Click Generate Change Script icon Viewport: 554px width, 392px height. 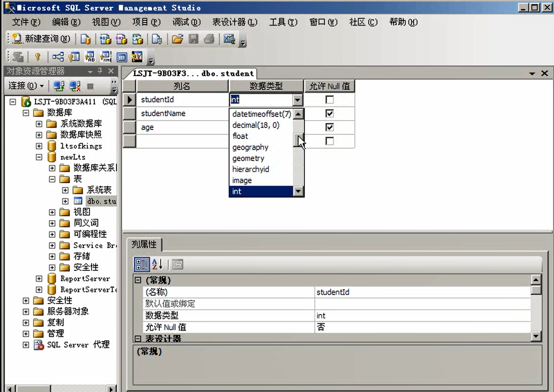tap(18, 57)
